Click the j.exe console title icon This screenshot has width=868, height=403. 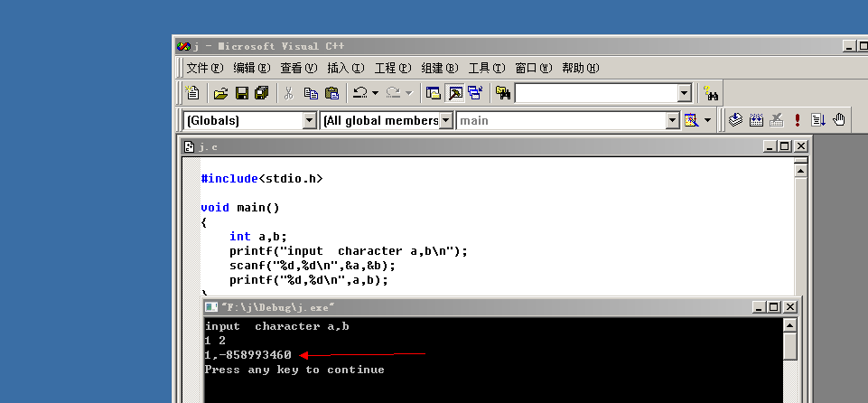[211, 307]
